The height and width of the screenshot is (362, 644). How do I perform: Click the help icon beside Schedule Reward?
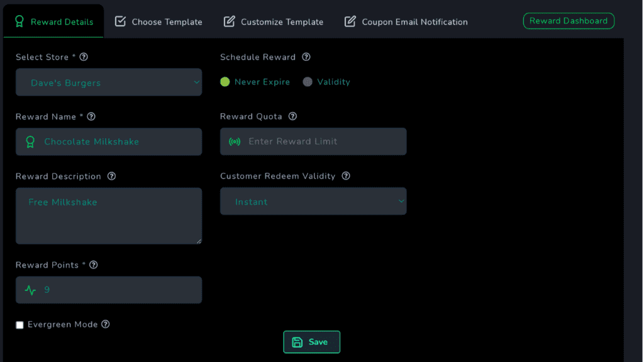point(306,57)
